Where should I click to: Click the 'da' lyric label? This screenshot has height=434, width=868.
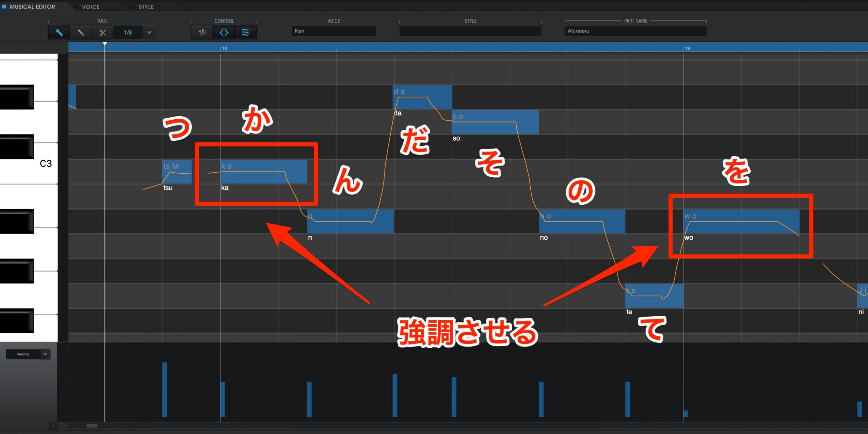point(397,113)
